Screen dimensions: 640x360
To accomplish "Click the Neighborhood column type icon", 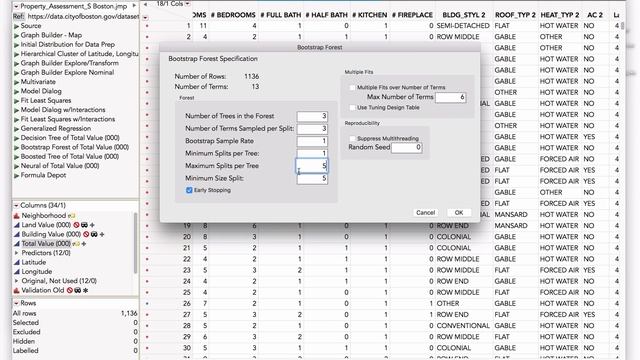I will click(x=17, y=216).
